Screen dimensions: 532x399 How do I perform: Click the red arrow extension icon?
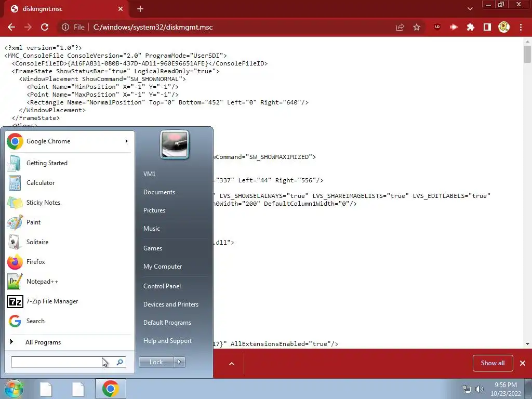pyautogui.click(x=454, y=27)
